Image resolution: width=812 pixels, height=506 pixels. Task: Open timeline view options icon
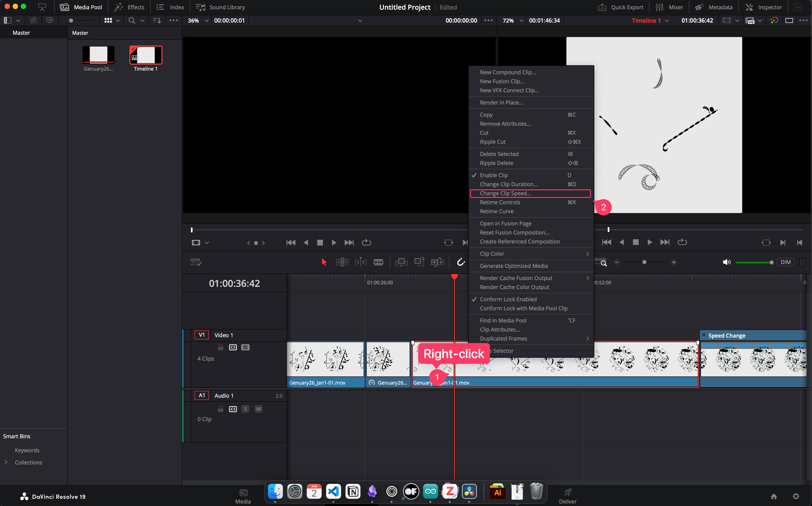coord(196,262)
